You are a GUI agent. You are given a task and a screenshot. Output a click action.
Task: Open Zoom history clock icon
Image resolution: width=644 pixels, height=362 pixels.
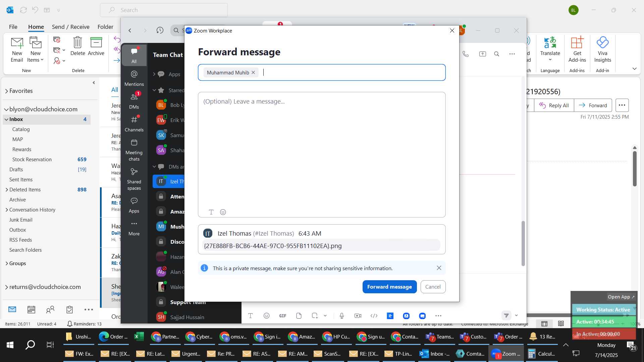(x=160, y=31)
